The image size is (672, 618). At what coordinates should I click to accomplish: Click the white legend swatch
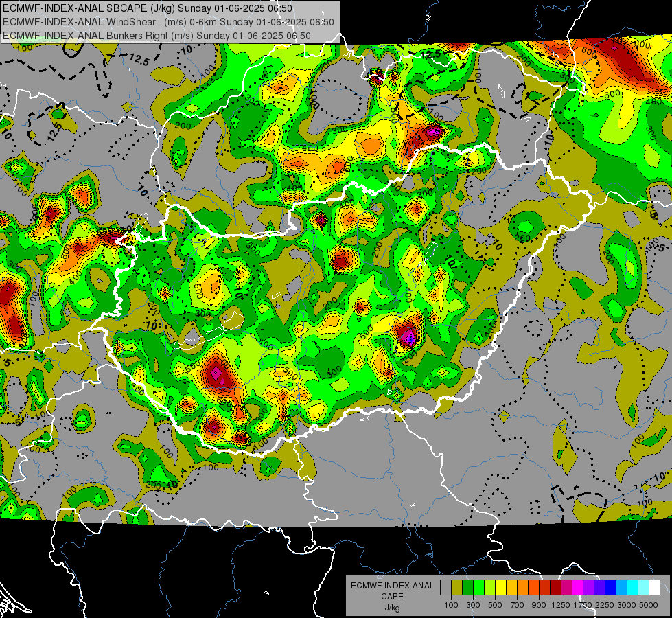654,588
